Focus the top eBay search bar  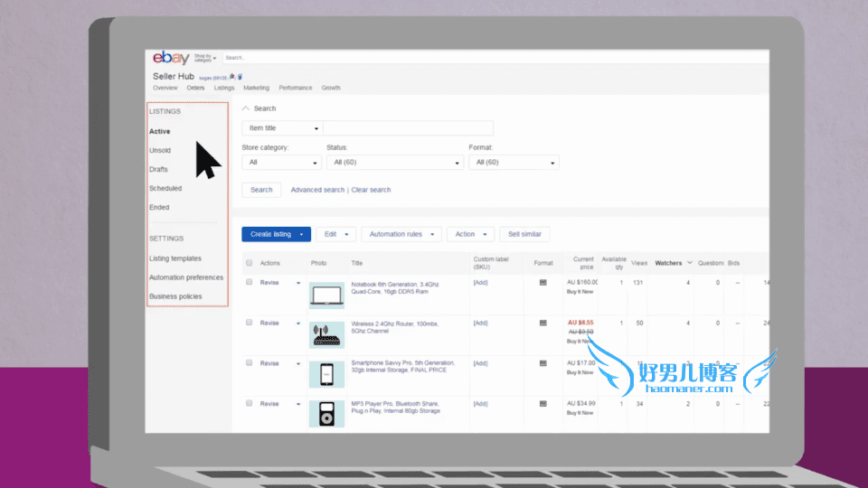495,58
